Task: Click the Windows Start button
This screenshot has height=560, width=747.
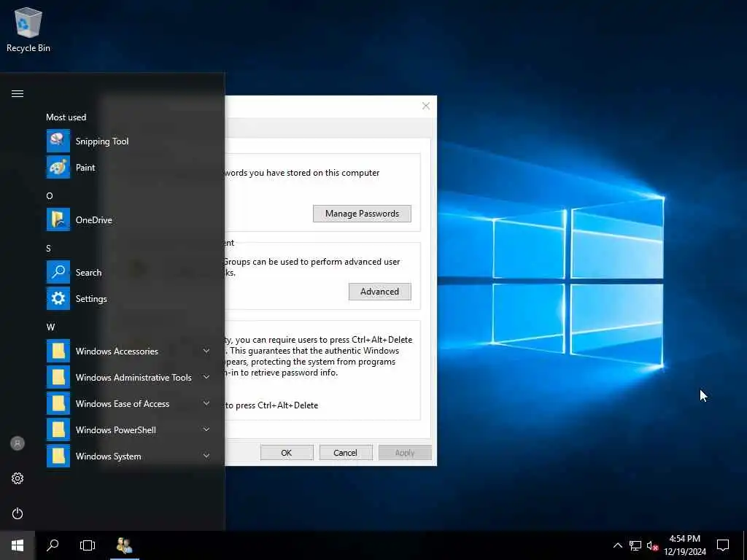Action: pos(18,545)
